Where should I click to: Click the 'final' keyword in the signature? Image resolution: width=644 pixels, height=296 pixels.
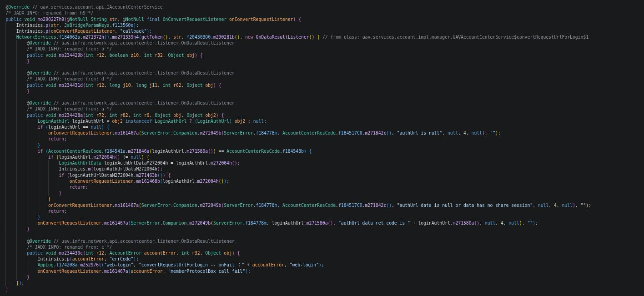(153, 20)
